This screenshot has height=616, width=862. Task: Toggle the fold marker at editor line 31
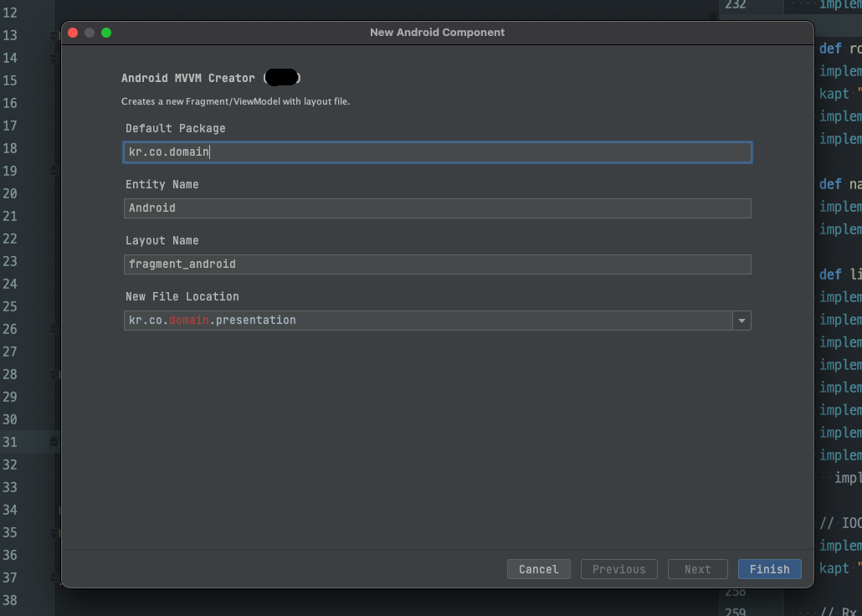tap(54, 441)
